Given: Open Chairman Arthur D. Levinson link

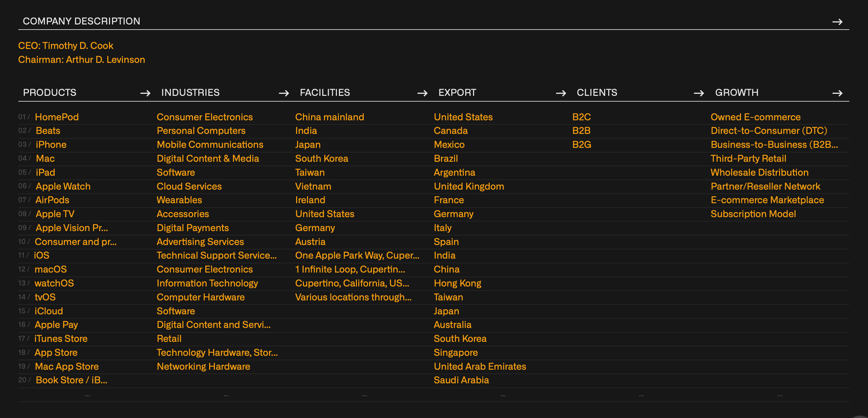Looking at the screenshot, I should pos(82,59).
